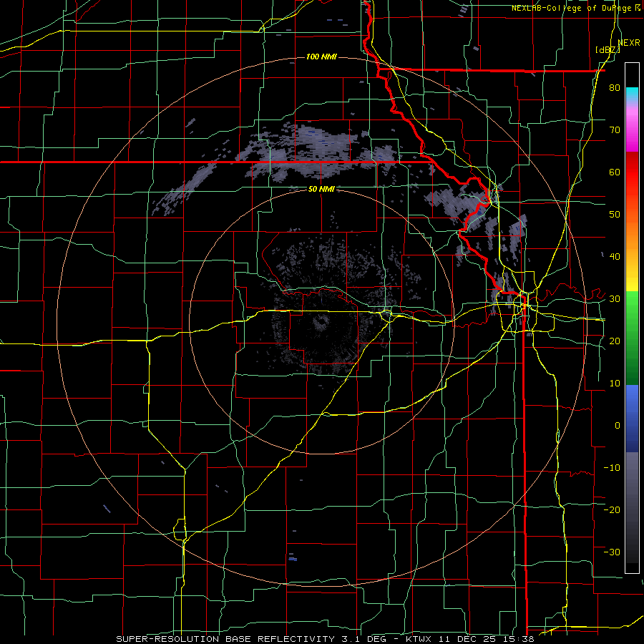Click the 100 NMI range ring label
644x644 pixels.
tap(321, 57)
